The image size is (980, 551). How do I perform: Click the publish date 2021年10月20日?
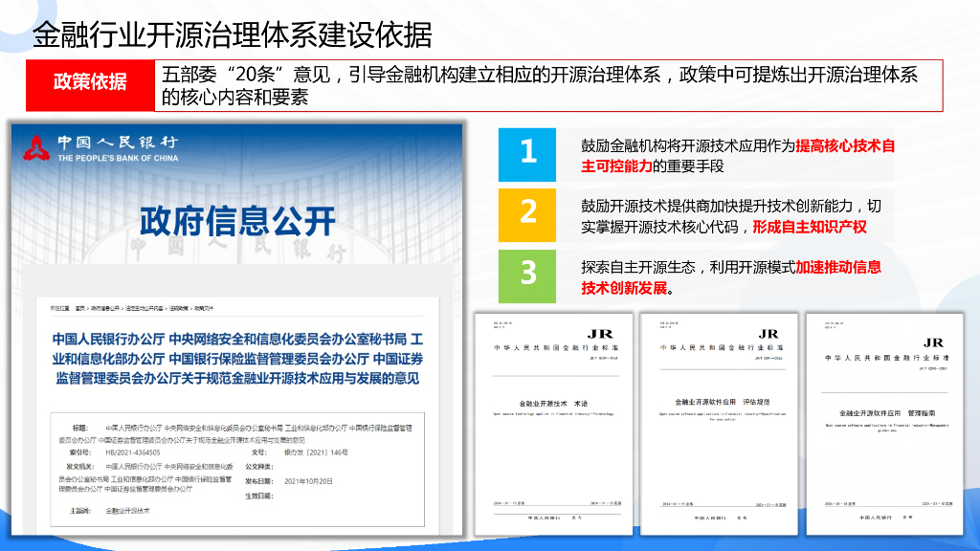point(308,481)
